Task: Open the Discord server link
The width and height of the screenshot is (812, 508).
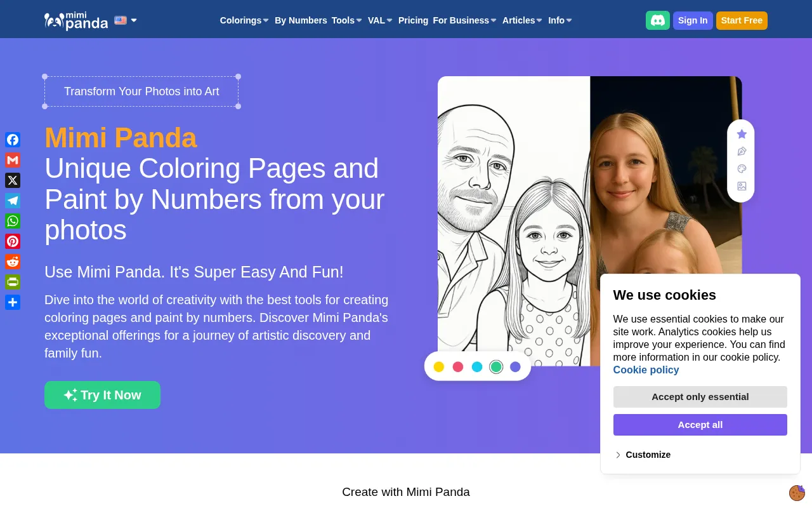Action: [658, 20]
